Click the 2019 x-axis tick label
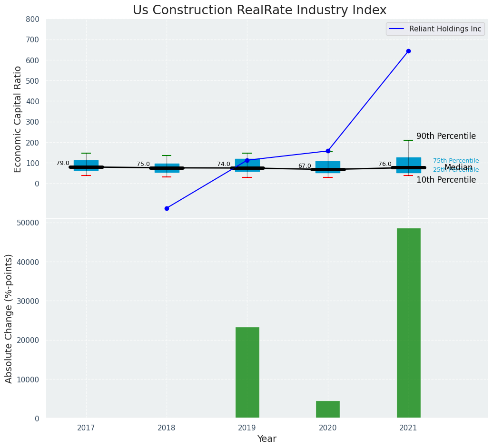 [247, 428]
